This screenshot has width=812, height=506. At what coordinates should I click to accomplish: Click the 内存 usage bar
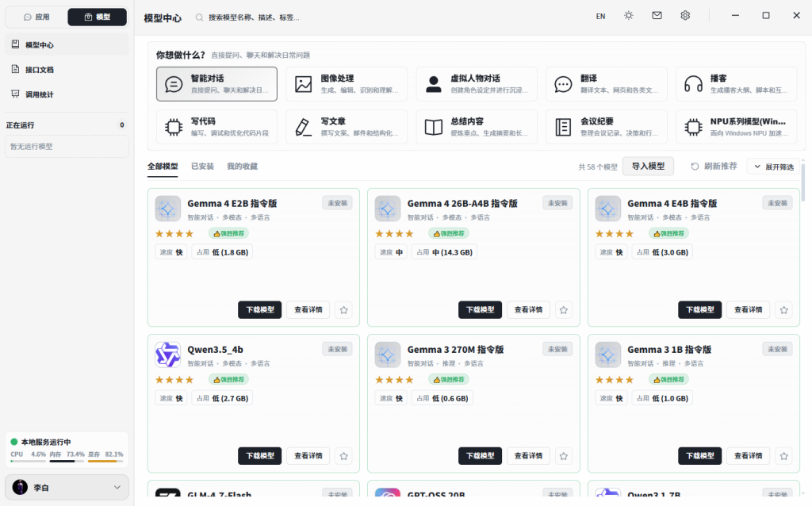[x=67, y=461]
